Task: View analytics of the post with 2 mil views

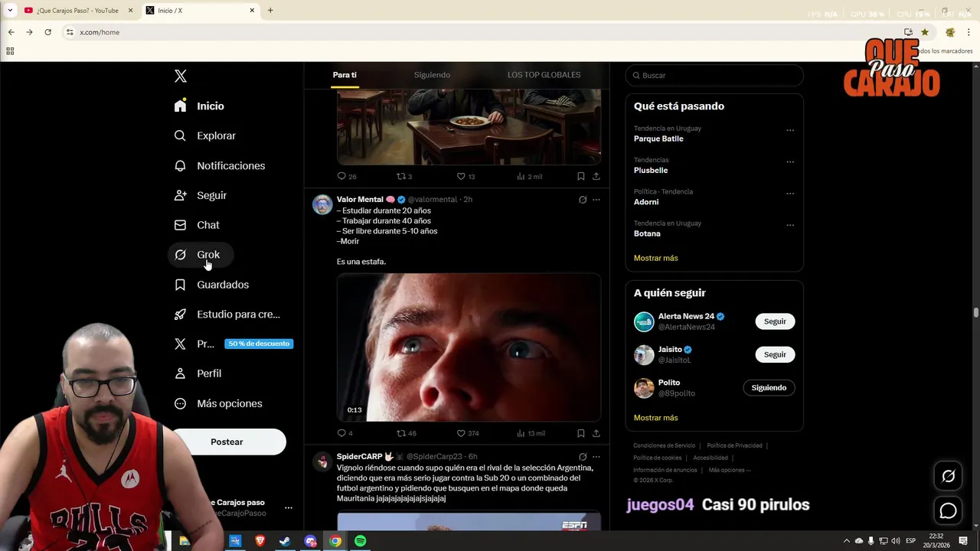Action: [x=529, y=176]
